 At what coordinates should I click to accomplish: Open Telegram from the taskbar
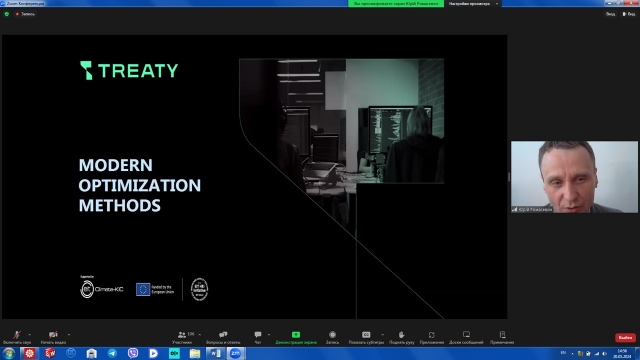(x=112, y=353)
